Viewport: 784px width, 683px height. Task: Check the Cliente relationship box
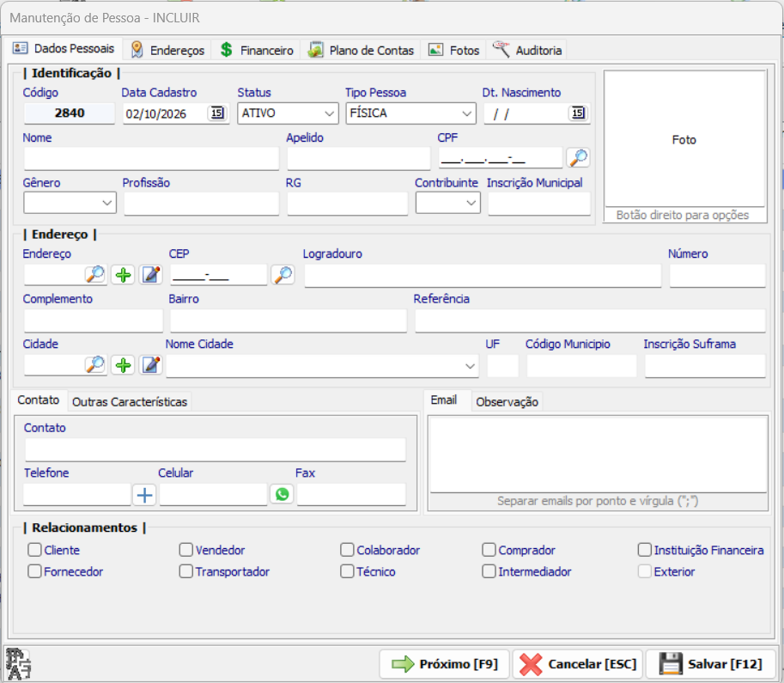[34, 549]
